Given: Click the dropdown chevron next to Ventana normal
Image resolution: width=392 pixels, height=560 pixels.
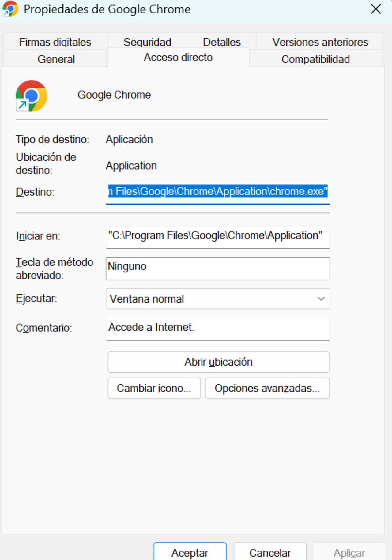Looking at the screenshot, I should point(322,299).
